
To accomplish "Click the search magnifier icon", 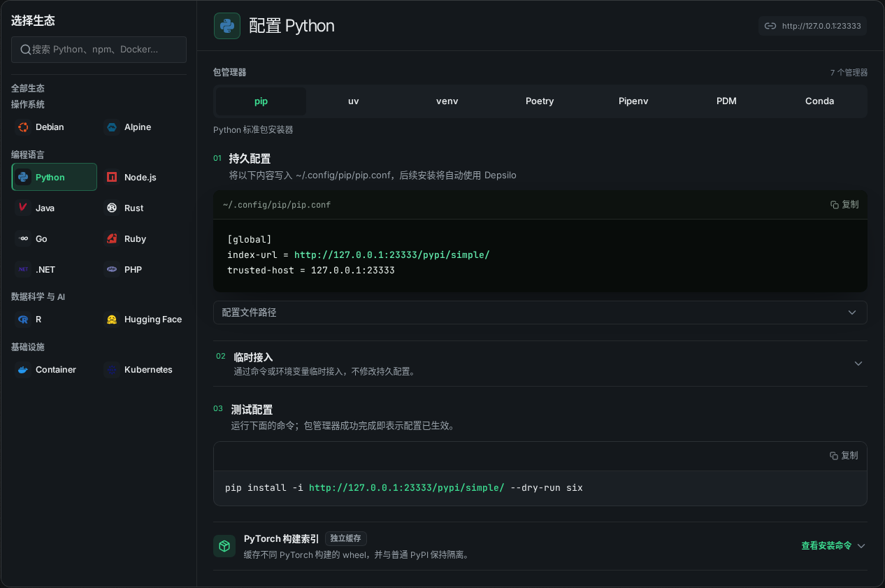I will click(x=25, y=50).
